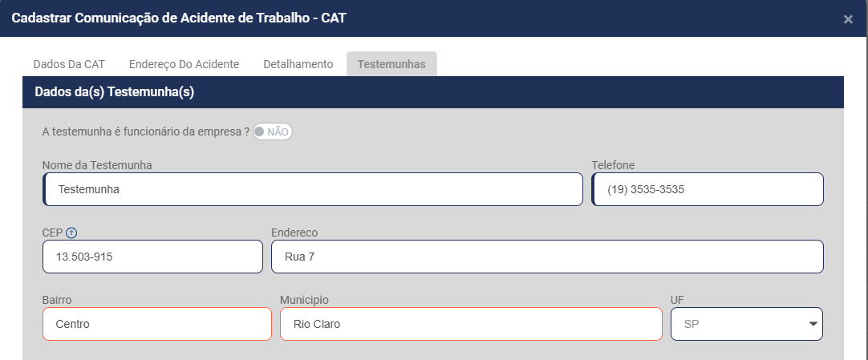Close the Cadastrar CAT dialog
The image size is (868, 360).
pos(848,19)
